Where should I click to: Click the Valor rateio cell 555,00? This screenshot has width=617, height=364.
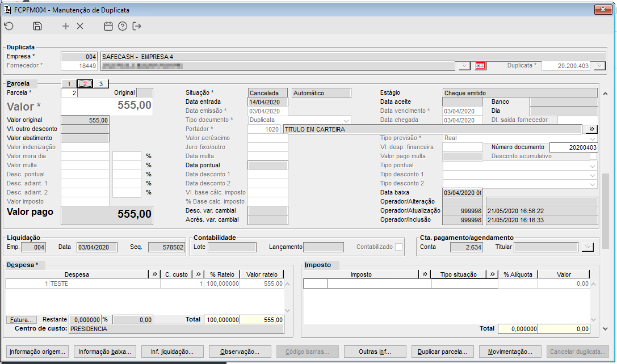[262, 284]
